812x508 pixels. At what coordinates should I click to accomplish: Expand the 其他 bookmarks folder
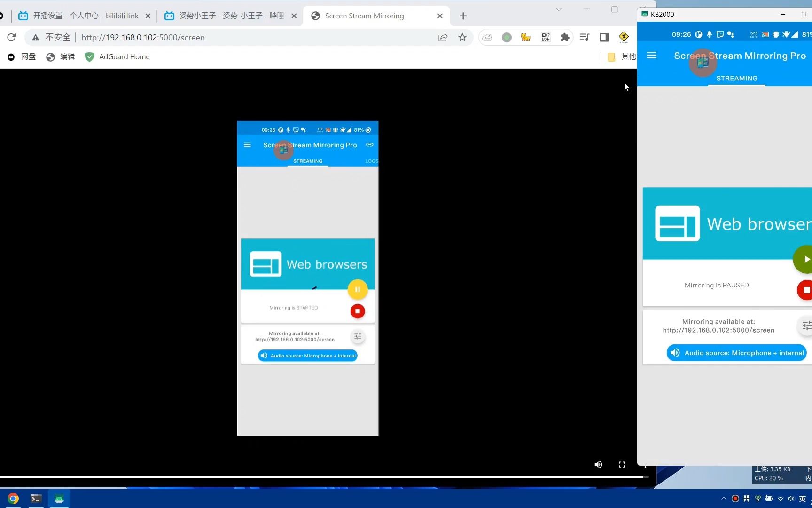pyautogui.click(x=621, y=56)
